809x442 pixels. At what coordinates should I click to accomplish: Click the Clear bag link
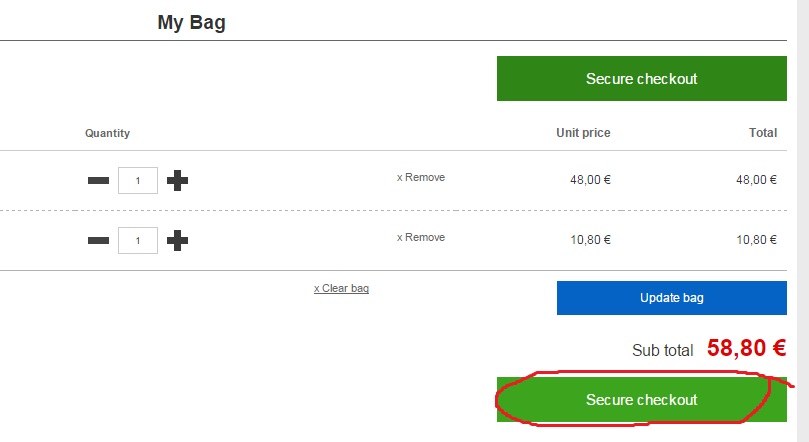tap(341, 289)
